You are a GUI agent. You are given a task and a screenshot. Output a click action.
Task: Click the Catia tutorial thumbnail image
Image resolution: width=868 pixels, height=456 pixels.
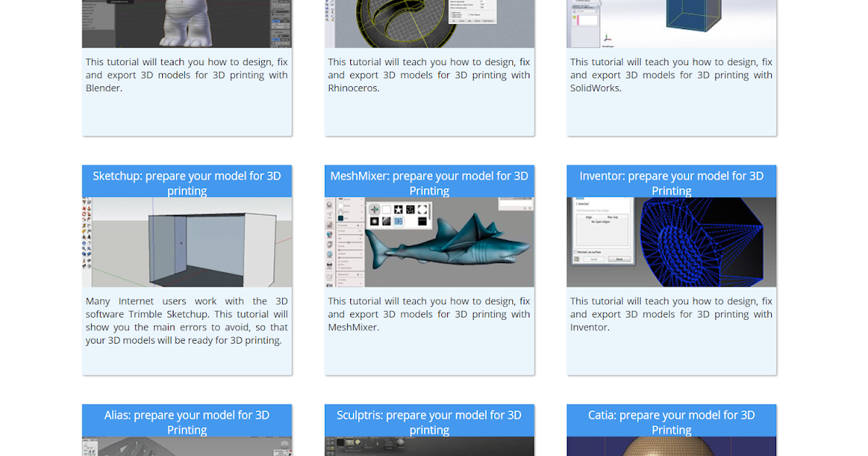click(671, 446)
